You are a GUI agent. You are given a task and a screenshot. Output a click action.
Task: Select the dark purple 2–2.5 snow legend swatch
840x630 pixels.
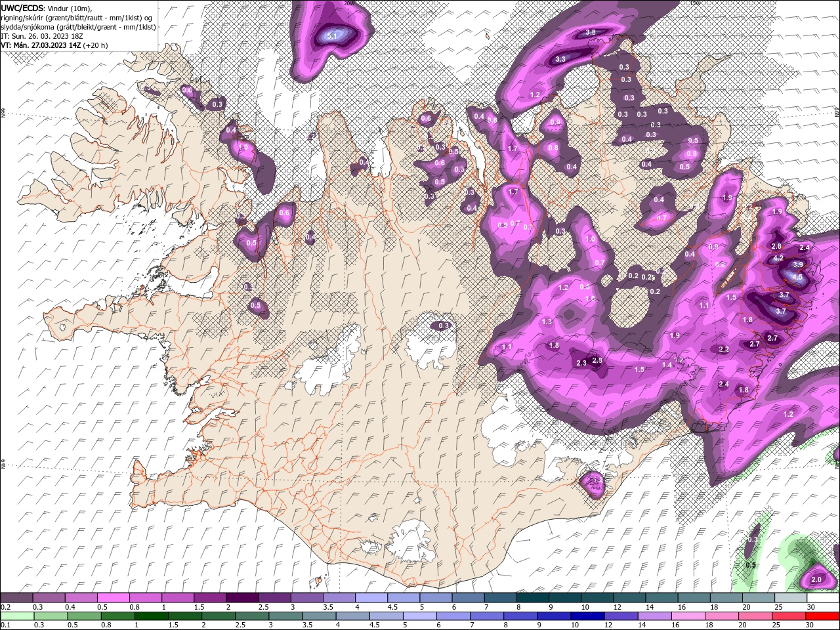pos(242,598)
